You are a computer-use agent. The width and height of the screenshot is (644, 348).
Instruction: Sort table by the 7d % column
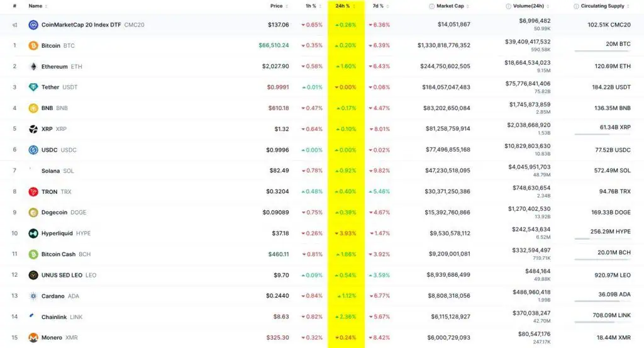(x=378, y=6)
